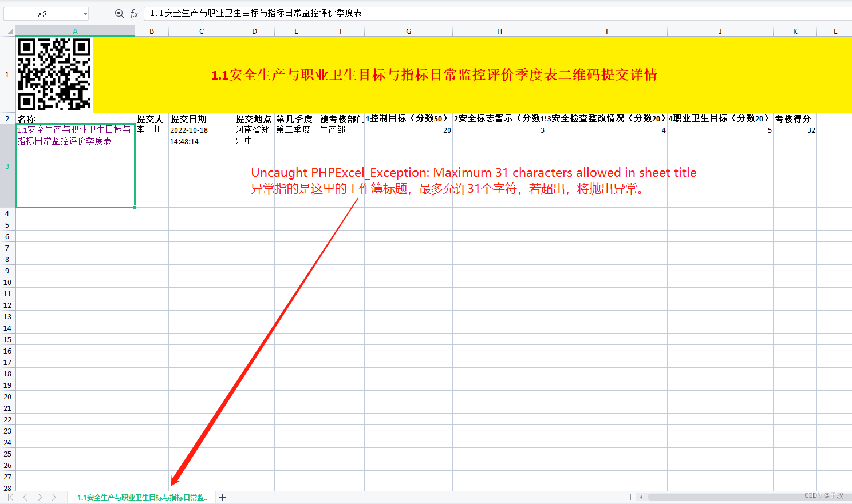
Task: Click the horizontal scrollbar at bottom right
Action: tap(744, 497)
